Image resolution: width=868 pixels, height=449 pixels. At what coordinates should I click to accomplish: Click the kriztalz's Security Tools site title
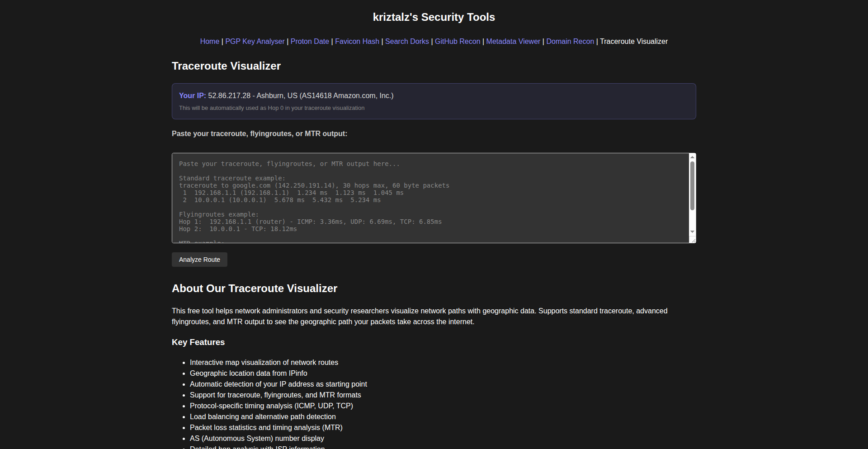tap(434, 17)
